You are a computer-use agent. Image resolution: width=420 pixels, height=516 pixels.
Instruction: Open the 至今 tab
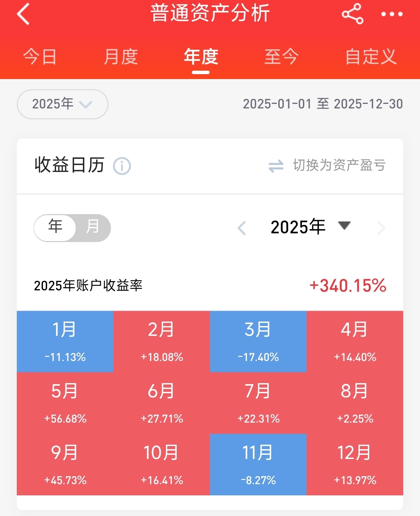(x=281, y=57)
